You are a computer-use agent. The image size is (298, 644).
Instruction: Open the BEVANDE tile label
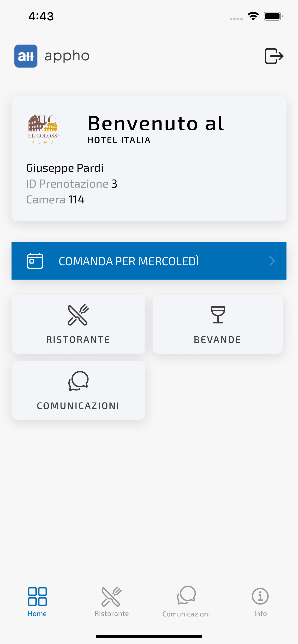217,340
